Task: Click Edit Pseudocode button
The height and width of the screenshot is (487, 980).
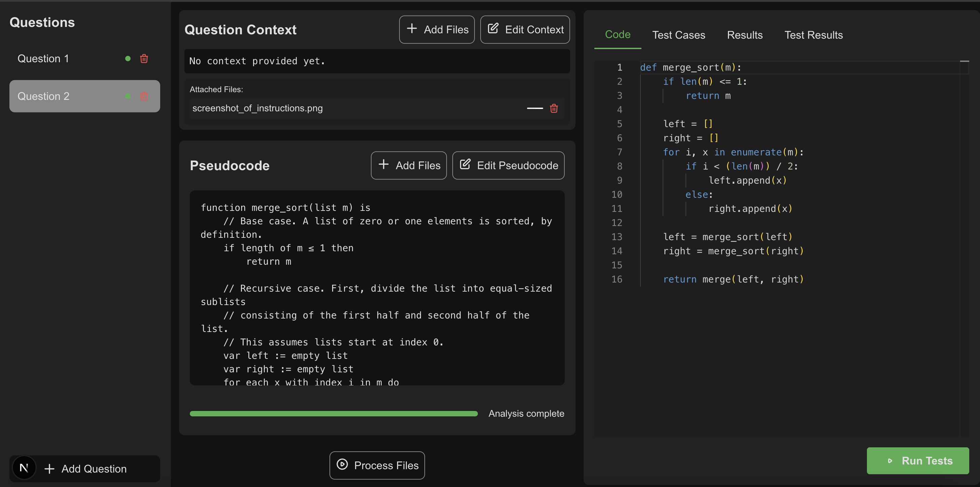Action: (508, 165)
